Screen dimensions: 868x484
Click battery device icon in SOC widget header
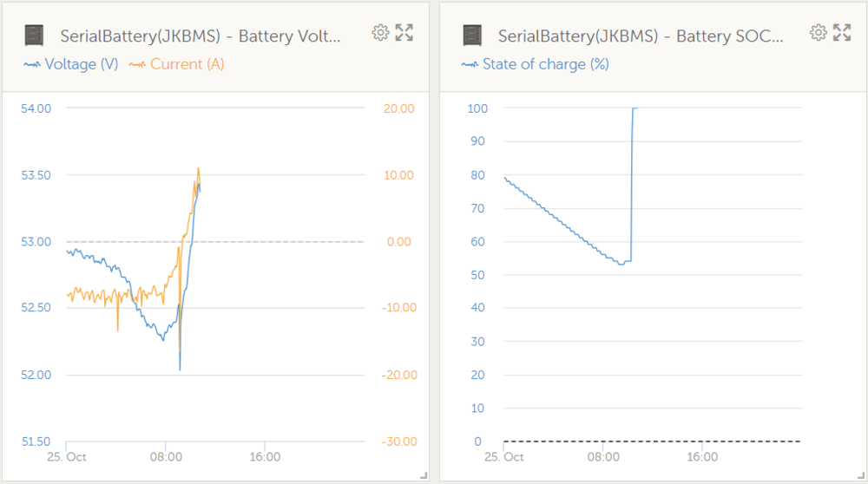tap(471, 36)
